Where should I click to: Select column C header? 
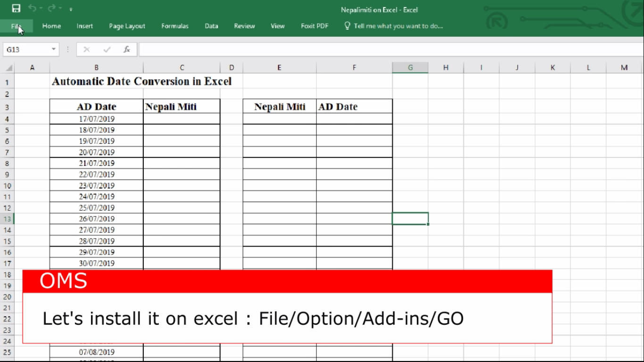182,68
